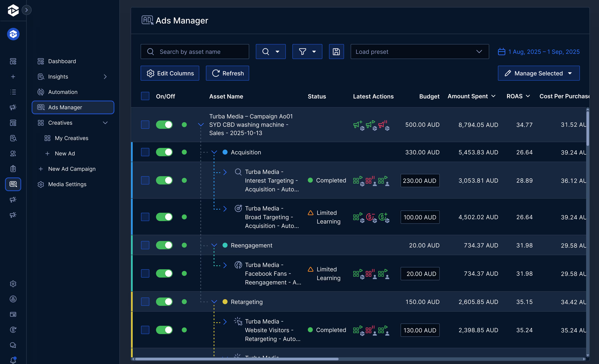Screen dimensions: 599x364
Task: Click the horizontal scrollbar below the table
Action: (x=236, y=359)
